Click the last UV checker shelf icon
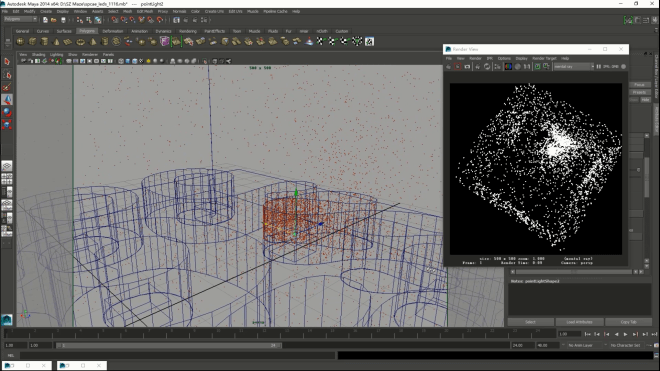The height and width of the screenshot is (371, 660). [x=369, y=41]
